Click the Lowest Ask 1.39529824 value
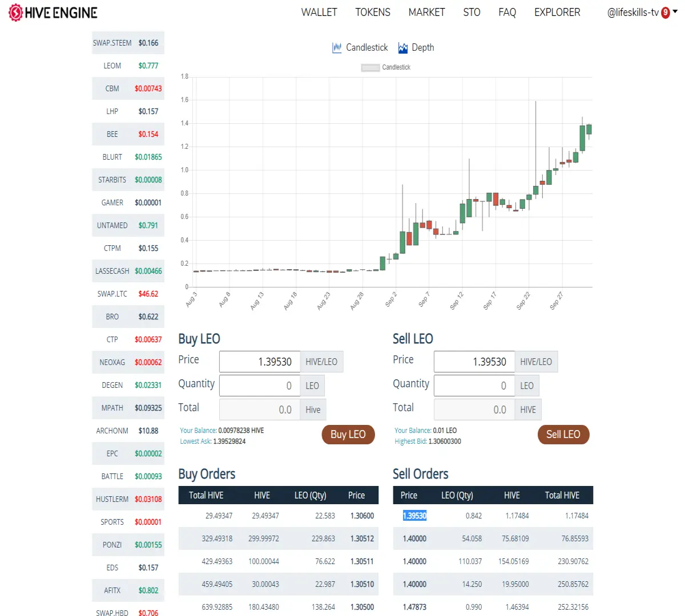Image resolution: width=685 pixels, height=616 pixels. click(x=229, y=441)
